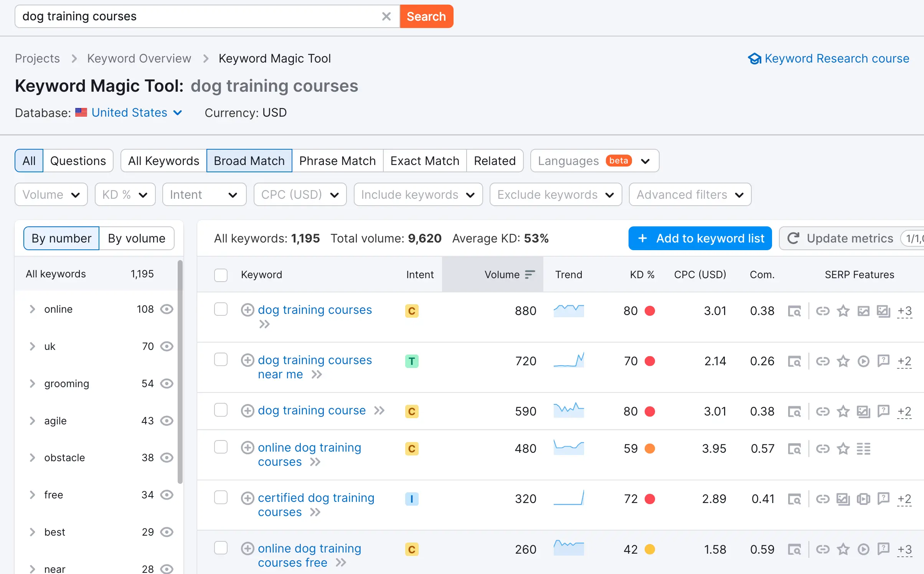Click Add to keyword list button
Viewport: 924px width, 574px height.
[700, 238]
